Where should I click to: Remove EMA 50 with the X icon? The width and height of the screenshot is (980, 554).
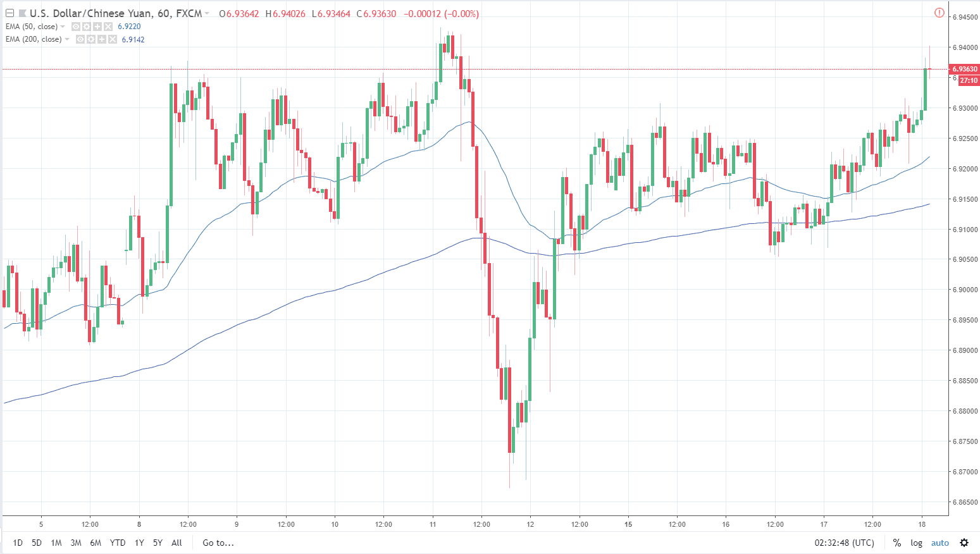(108, 27)
